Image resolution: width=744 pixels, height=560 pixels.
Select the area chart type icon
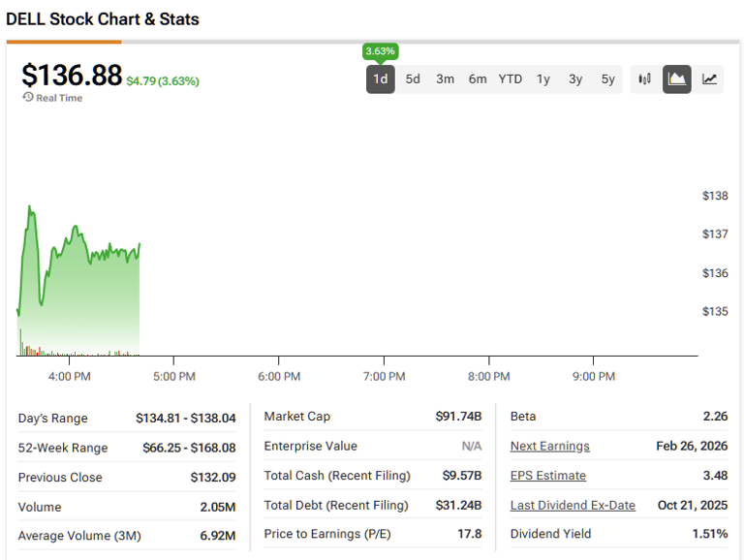[677, 79]
